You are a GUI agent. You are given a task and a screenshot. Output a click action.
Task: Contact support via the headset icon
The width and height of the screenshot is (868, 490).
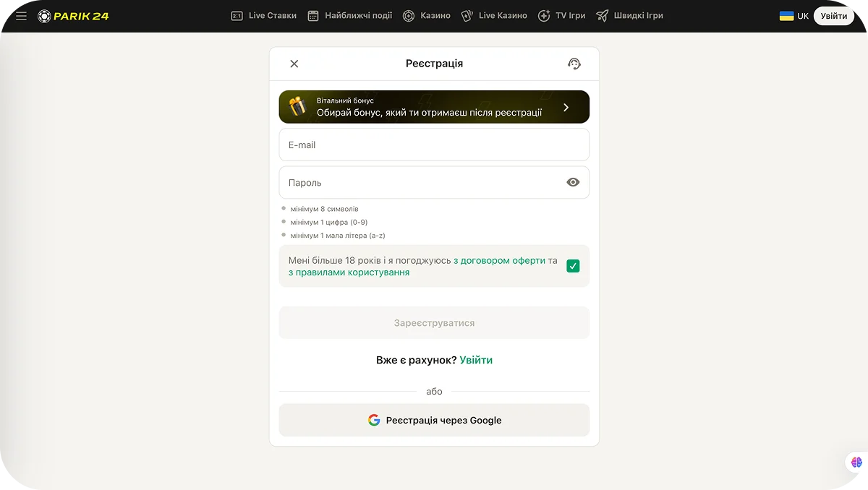click(x=574, y=64)
